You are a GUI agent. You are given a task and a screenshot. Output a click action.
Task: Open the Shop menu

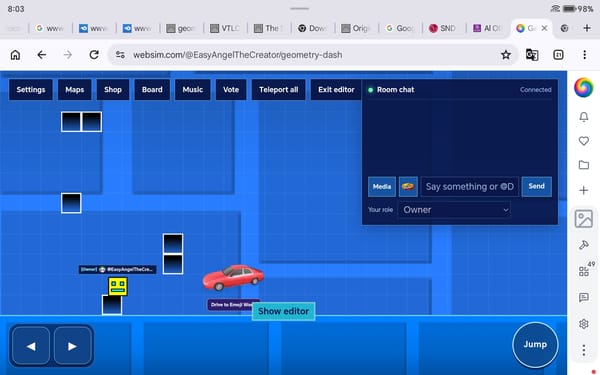pos(112,90)
